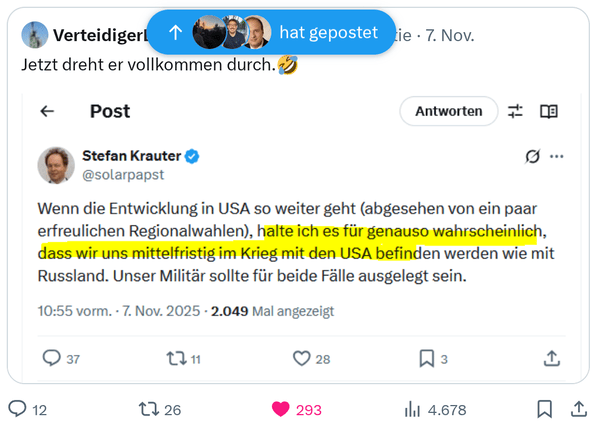This screenshot has height=427, width=600.
Task: Open the three-dot menu on the embedded post
Action: [x=557, y=157]
